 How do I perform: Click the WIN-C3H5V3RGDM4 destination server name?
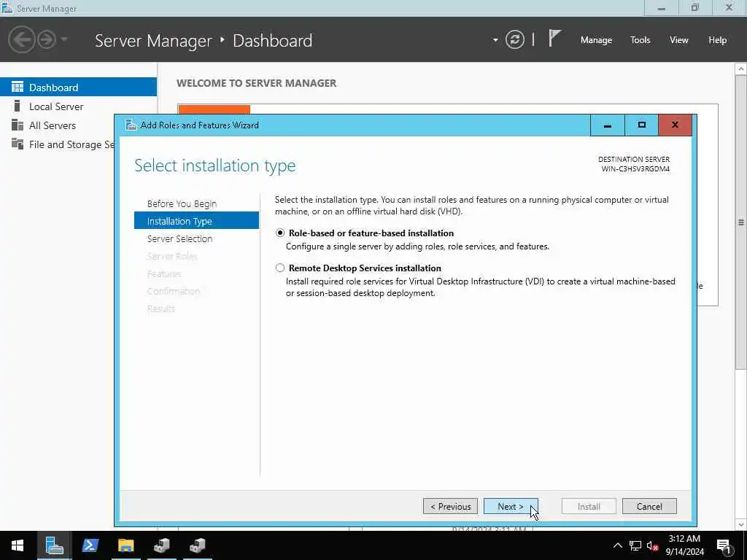tap(635, 168)
